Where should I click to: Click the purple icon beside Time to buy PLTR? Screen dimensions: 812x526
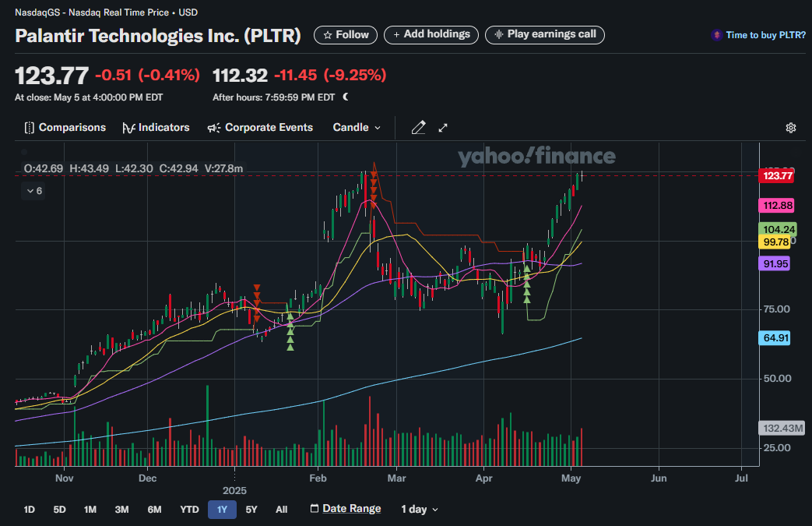717,35
